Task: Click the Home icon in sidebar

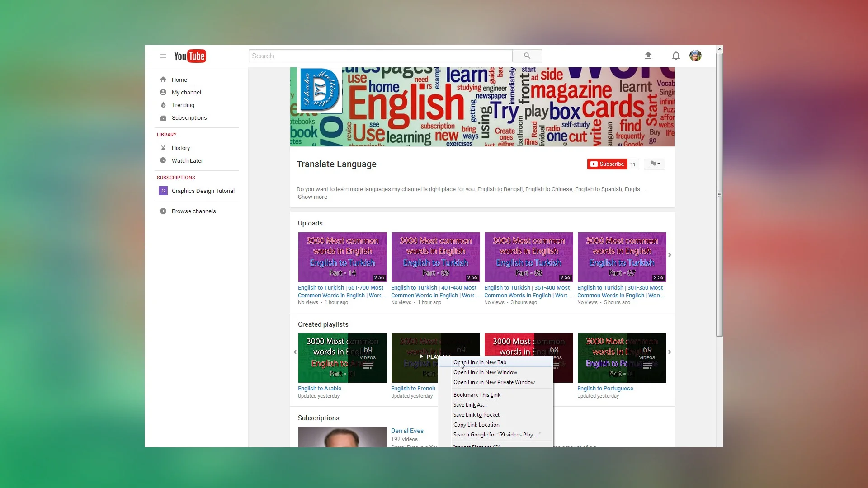Action: tap(163, 80)
